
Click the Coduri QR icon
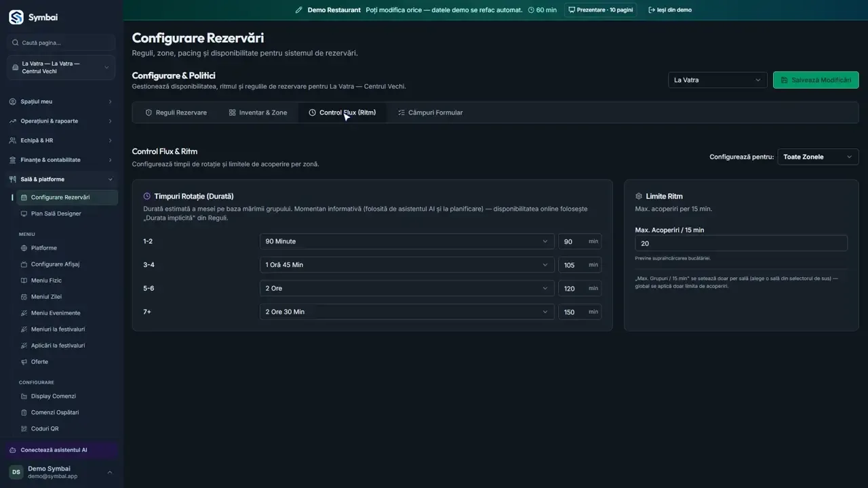point(24,428)
